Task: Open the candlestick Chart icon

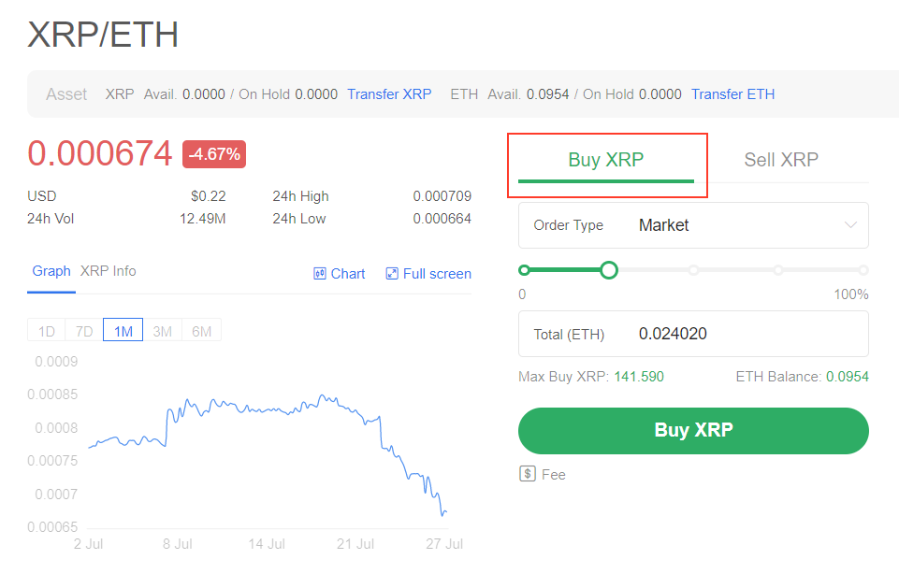Action: (319, 274)
